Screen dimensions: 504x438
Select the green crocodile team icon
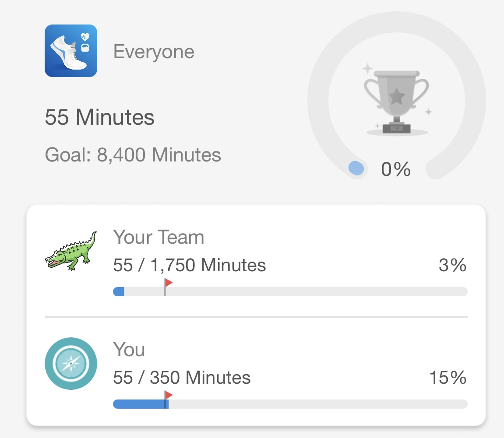(70, 251)
